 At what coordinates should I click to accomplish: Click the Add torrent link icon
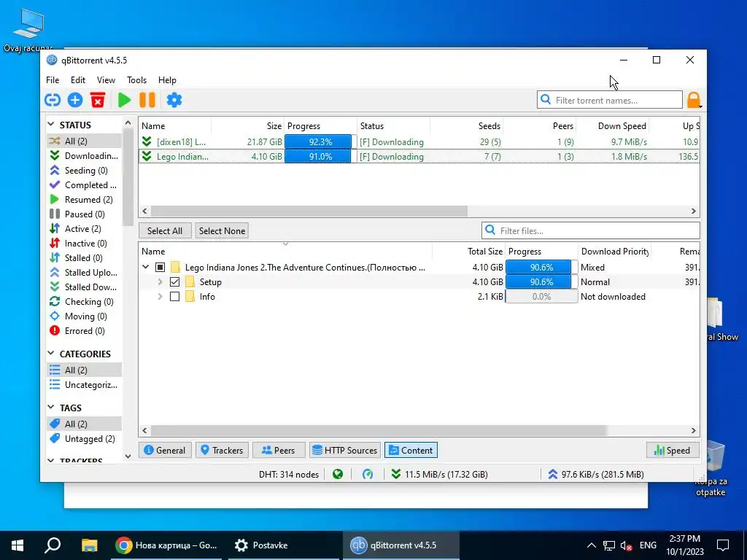(x=53, y=100)
